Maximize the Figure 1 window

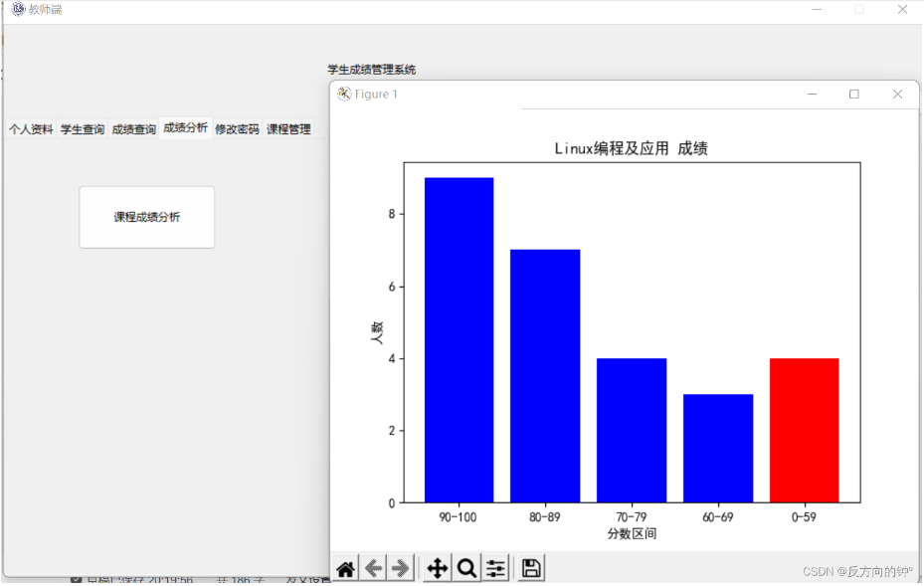pyautogui.click(x=853, y=95)
